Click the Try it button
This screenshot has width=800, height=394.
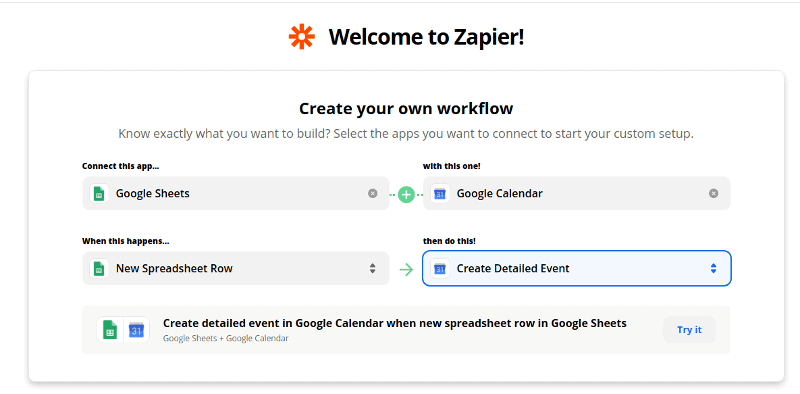[x=689, y=330]
